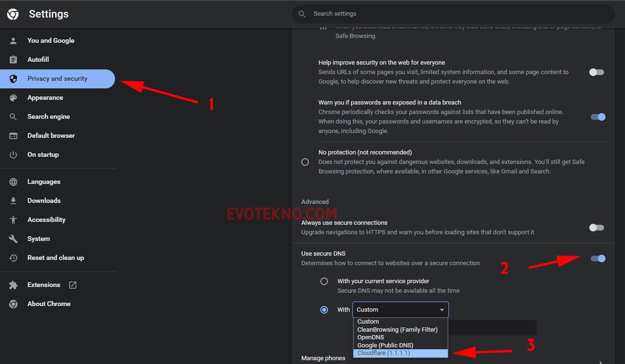Open the Custom DNS provider dropdown
The width and height of the screenshot is (625, 364).
[x=400, y=310]
